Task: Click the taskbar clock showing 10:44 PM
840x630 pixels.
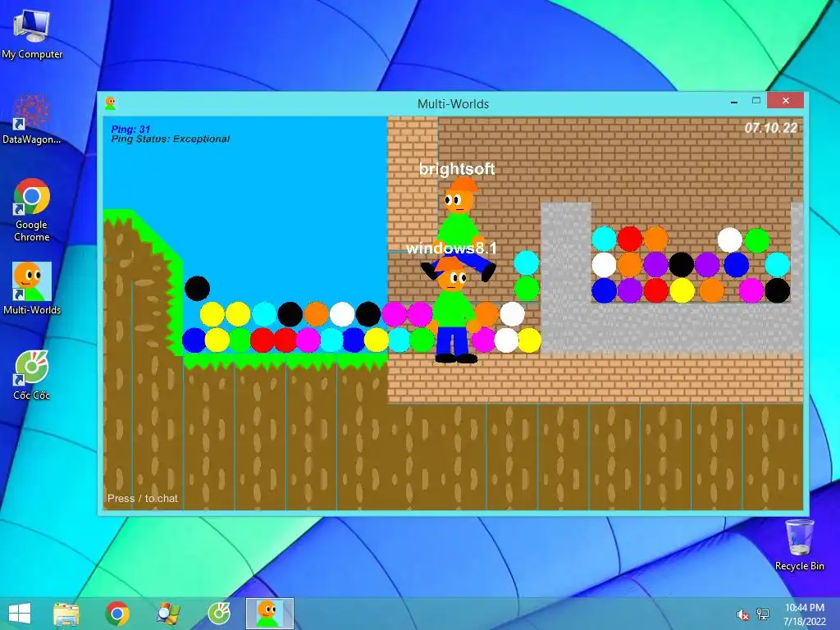Action: point(805,614)
